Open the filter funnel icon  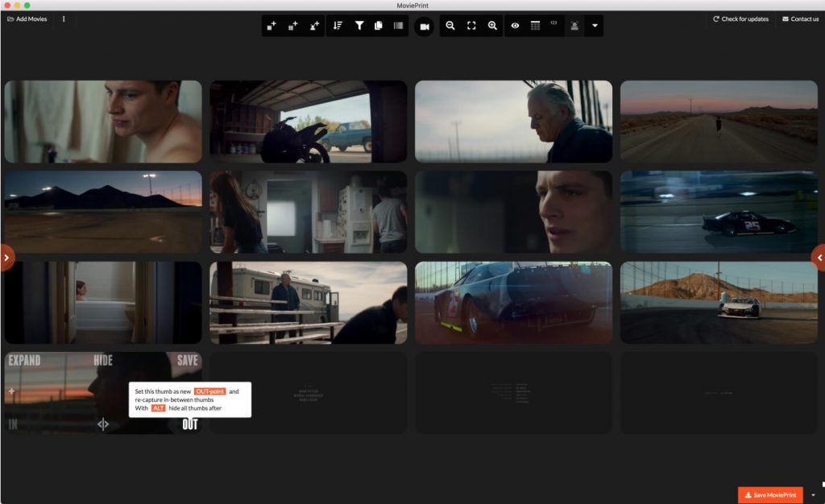click(359, 26)
